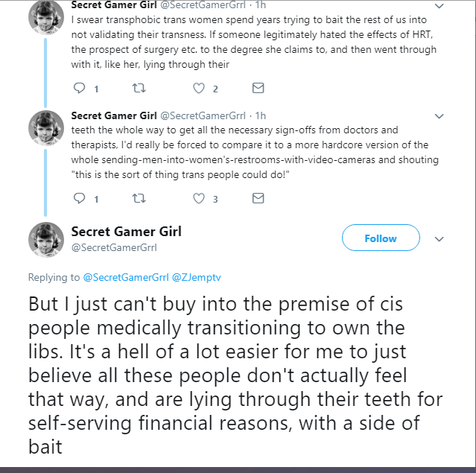Open the second tweet's chevron menu
This screenshot has width=476, height=473.
click(439, 116)
